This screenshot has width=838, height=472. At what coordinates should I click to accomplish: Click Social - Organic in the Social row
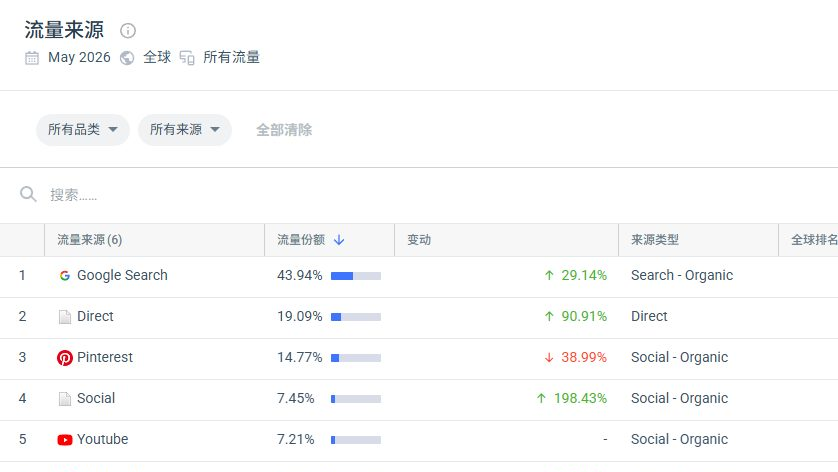click(x=679, y=398)
